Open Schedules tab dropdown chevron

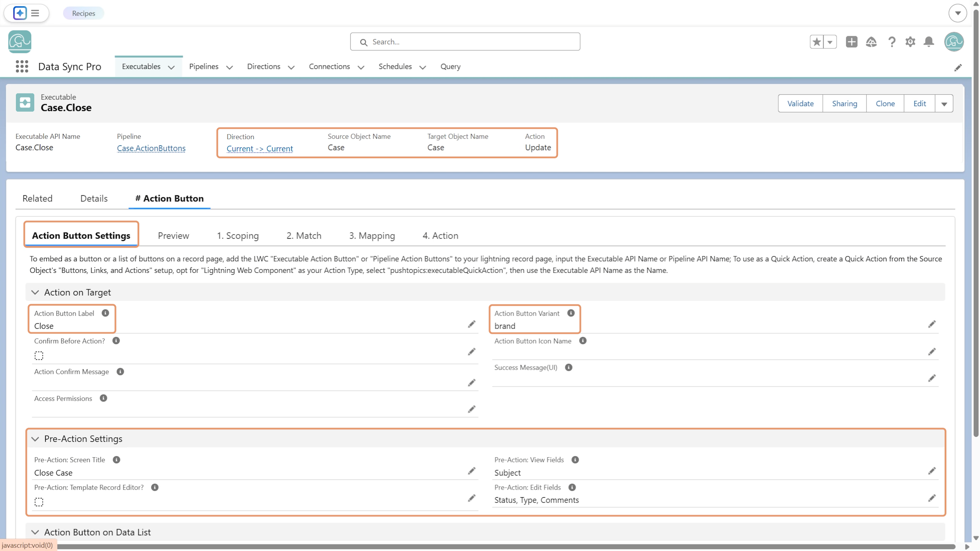tap(423, 67)
